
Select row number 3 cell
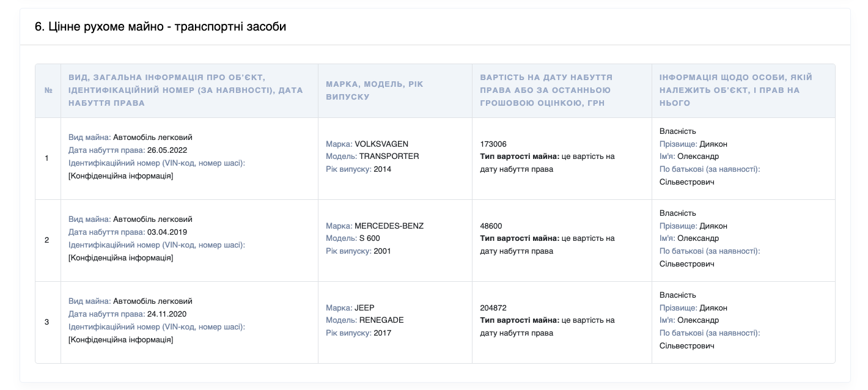click(48, 322)
